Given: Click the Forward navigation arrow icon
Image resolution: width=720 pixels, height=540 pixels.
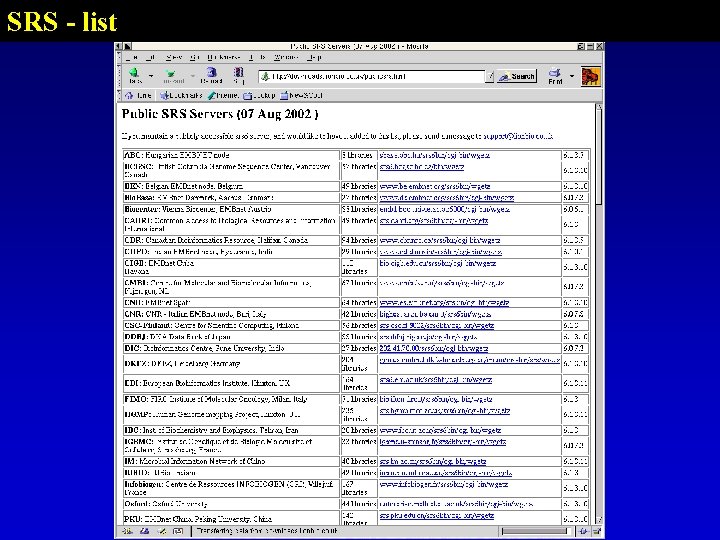Looking at the screenshot, I should pyautogui.click(x=170, y=73).
